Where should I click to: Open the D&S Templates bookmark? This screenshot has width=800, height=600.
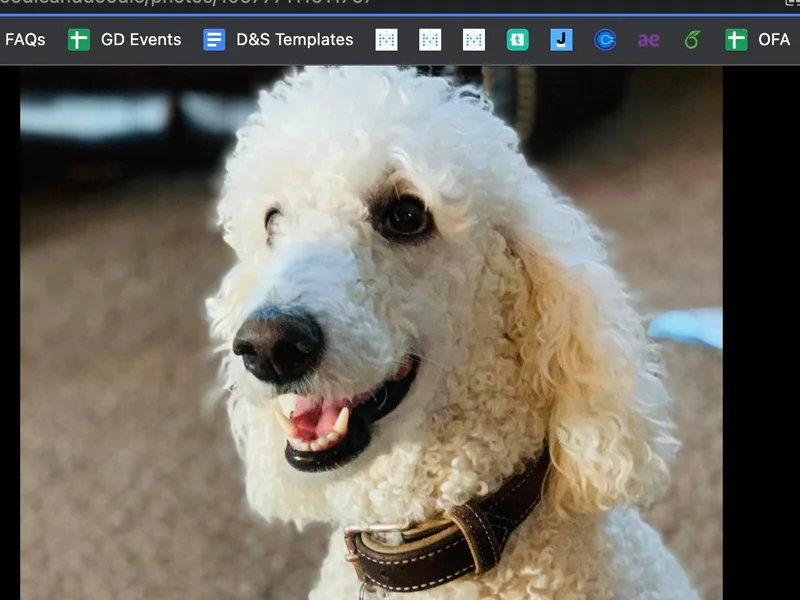293,40
